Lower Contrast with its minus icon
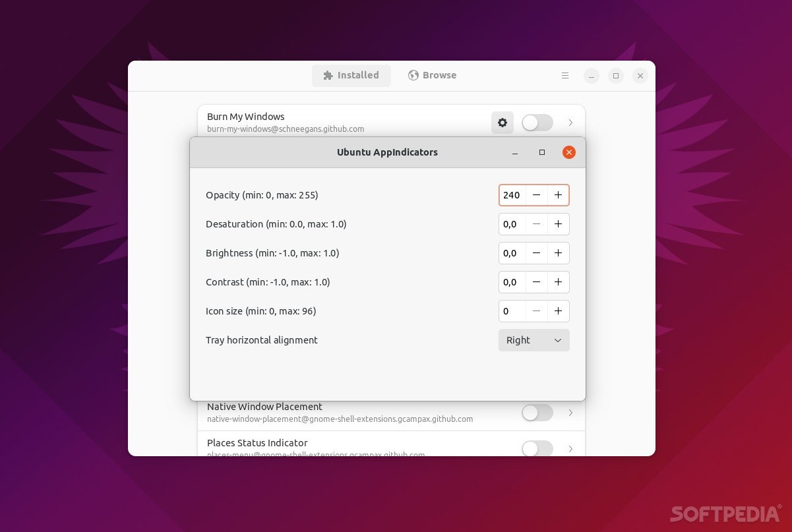The image size is (792, 532). pyautogui.click(x=536, y=282)
